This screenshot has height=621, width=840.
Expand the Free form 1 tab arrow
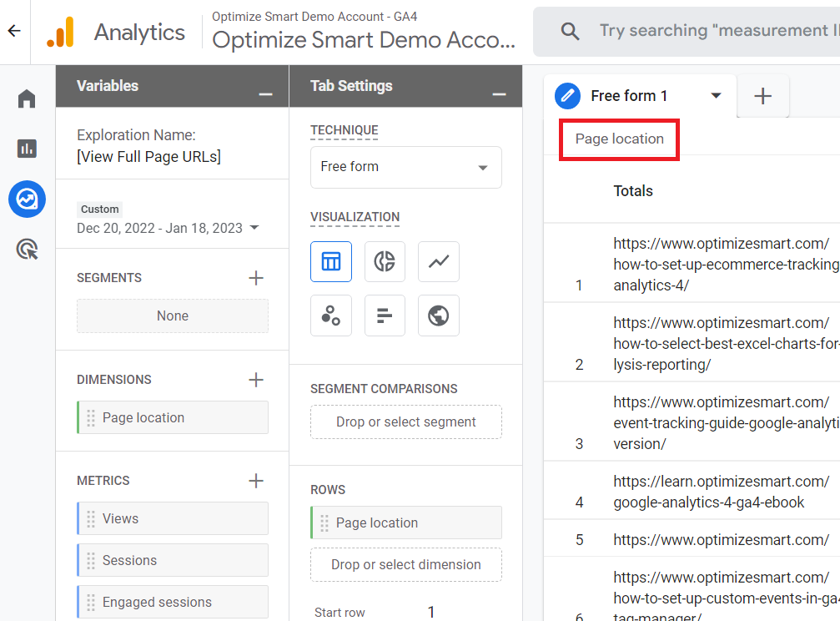click(716, 95)
